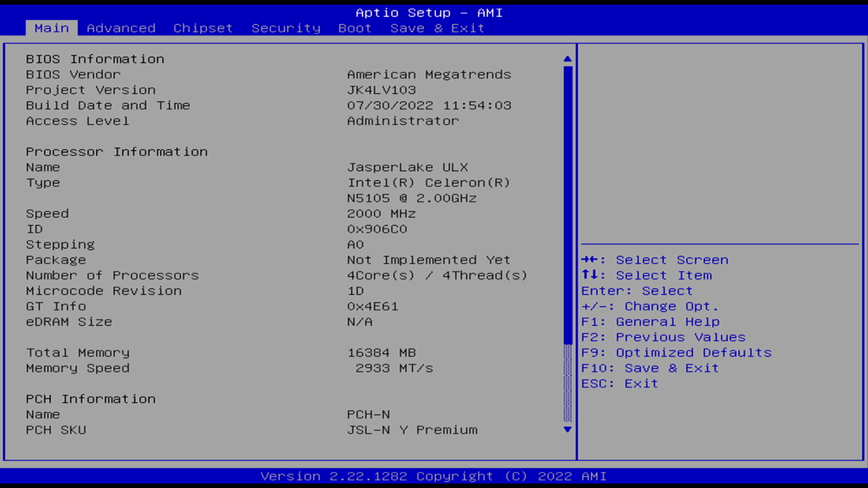
Task: Click the left-right arrows Select Screen icon
Action: (x=590, y=259)
